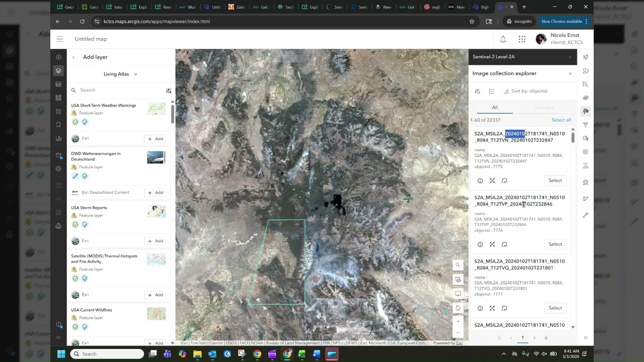644x362 pixels.
Task: Open the Properties icon in the right toolbar
Action: pos(585,57)
